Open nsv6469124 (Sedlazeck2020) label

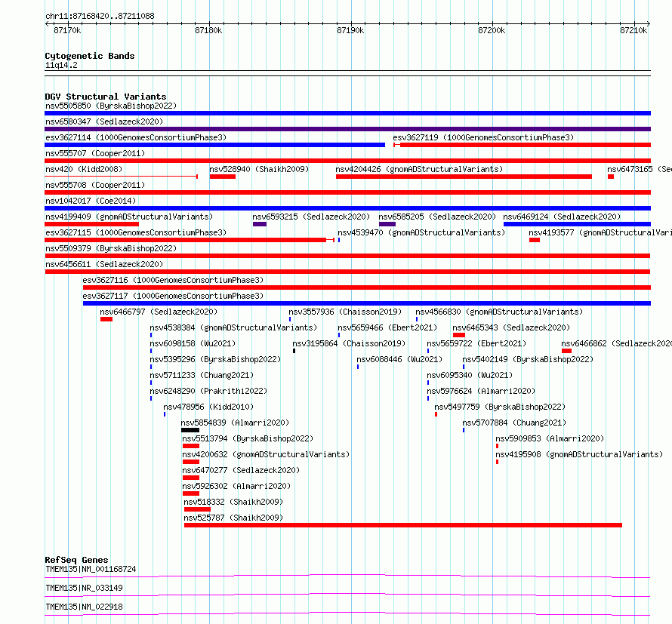tap(562, 217)
